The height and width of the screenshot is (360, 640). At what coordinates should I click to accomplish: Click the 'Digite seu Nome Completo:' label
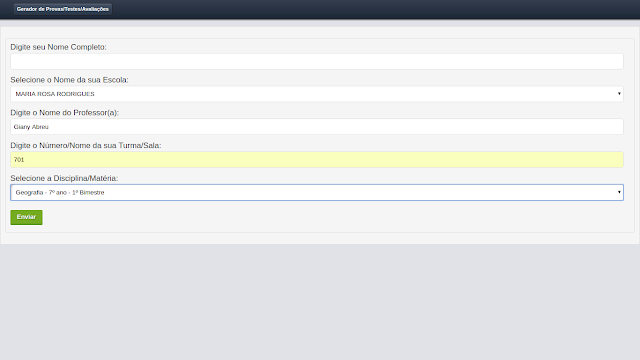pos(58,47)
